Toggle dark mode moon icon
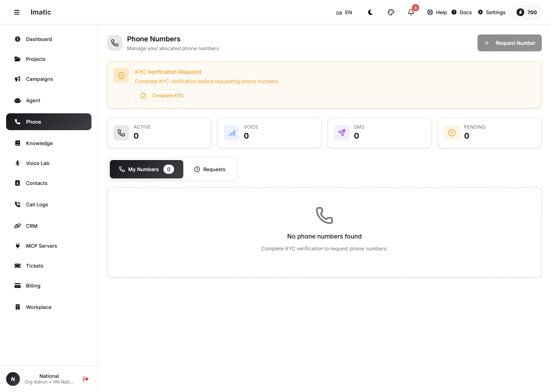The width and height of the screenshot is (551, 392). (370, 12)
